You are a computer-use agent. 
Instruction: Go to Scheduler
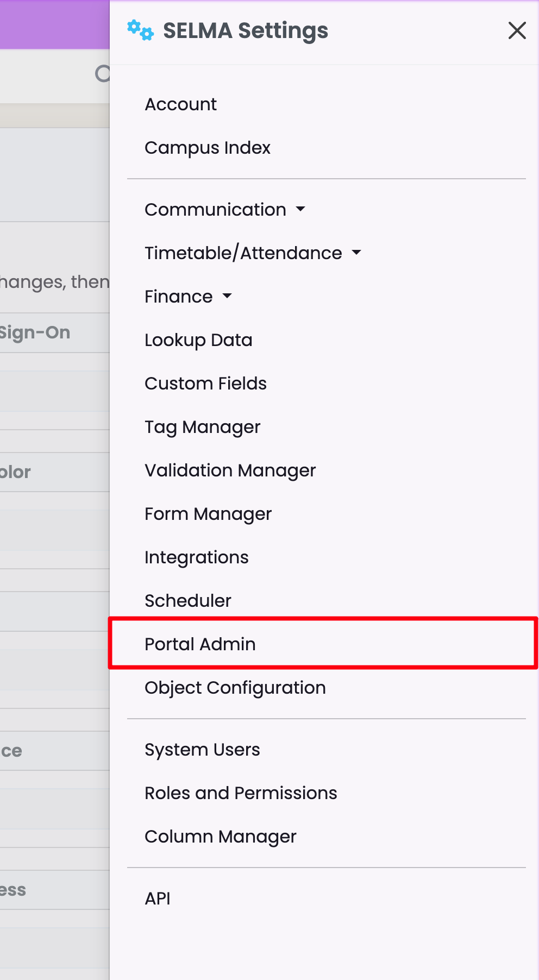[187, 601]
